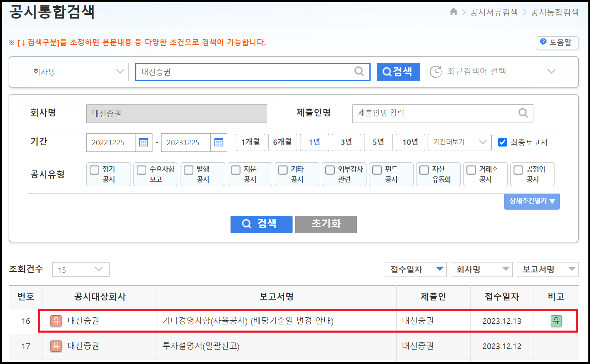Click 대신증권 company name in row 16
590x364 pixels.
[x=83, y=321]
